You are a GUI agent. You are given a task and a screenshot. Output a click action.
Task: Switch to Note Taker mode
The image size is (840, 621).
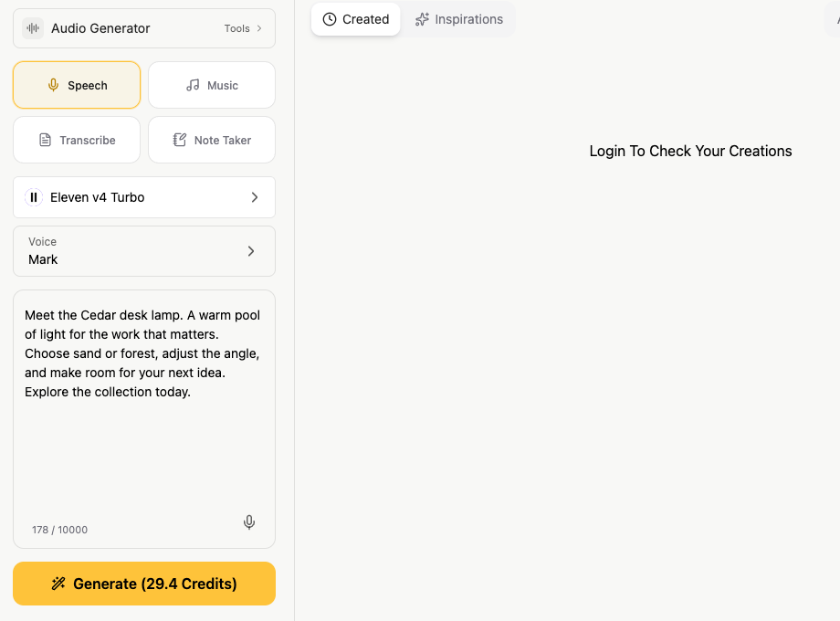[x=212, y=140]
